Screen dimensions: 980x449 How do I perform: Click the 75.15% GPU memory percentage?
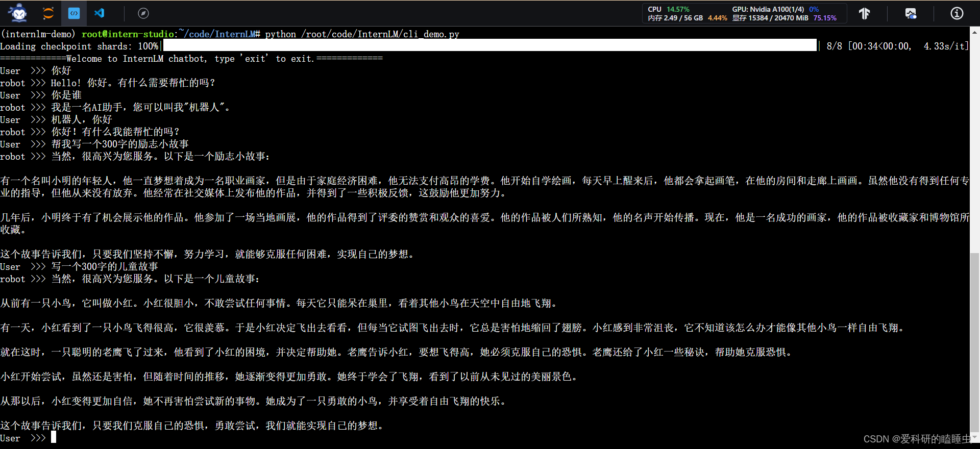pos(825,18)
